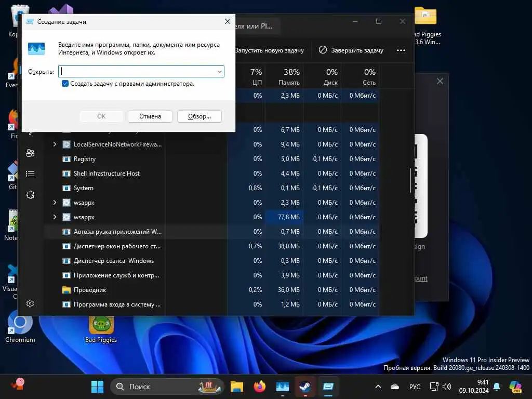The image size is (532, 399).
Task: Expand the wsappx group using 77,8 МБ
Action: coord(55,217)
